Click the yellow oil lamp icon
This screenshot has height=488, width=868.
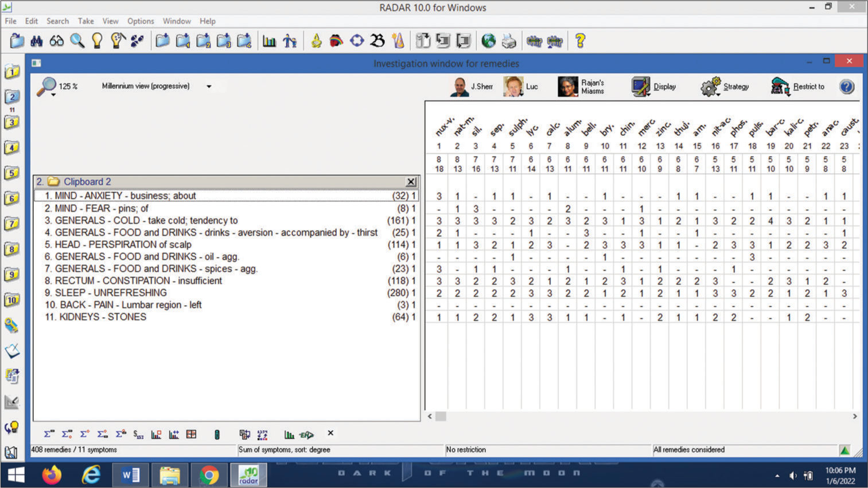click(x=316, y=41)
